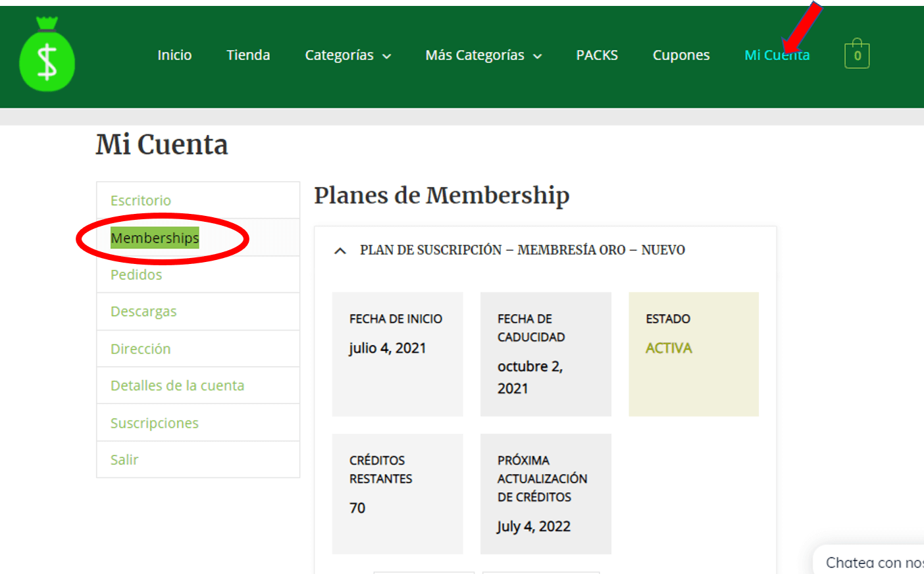
Task: Open Descargas section
Action: point(143,311)
